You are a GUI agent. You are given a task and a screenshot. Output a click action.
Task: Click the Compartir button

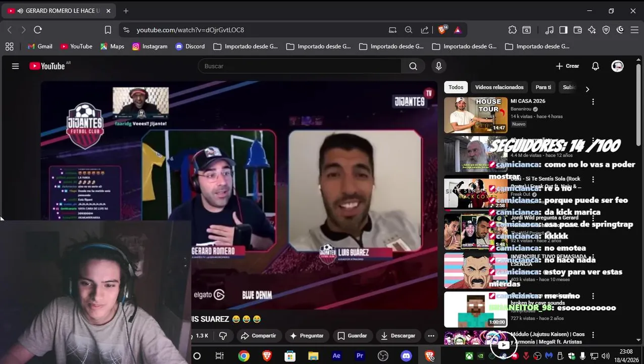coord(258,336)
